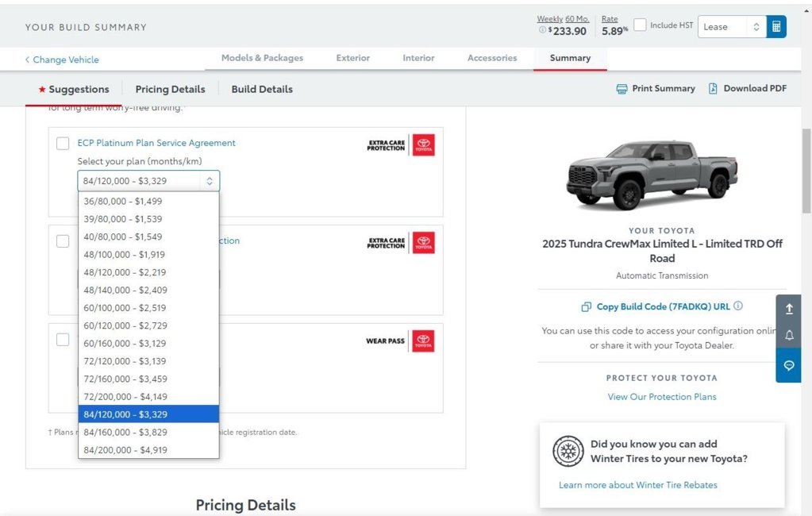This screenshot has height=516, width=812.
Task: Check the Wear Pass plan checkbox
Action: (x=63, y=340)
